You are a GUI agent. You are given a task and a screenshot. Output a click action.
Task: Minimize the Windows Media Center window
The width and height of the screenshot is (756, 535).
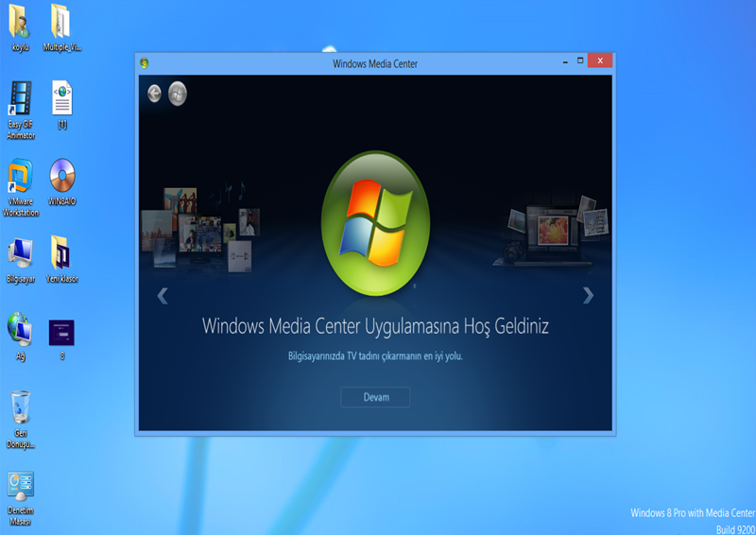(565, 60)
